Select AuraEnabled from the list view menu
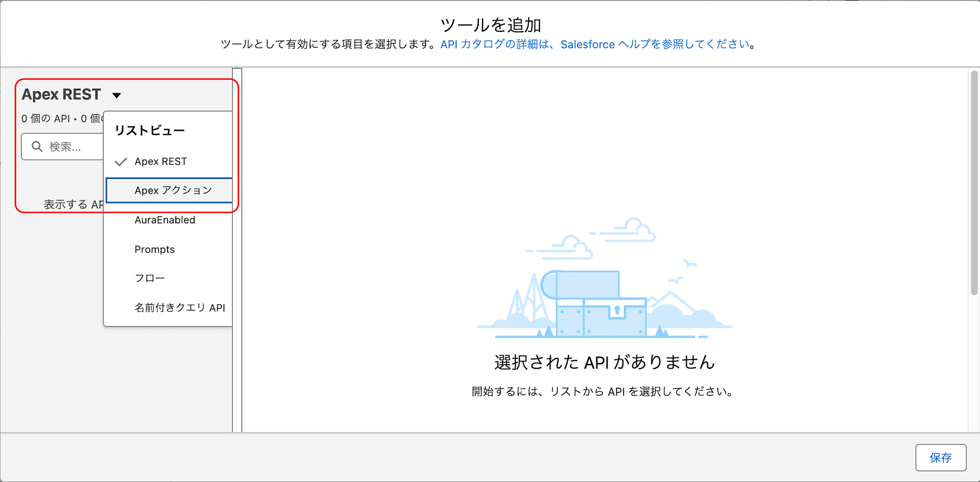 tap(168, 220)
